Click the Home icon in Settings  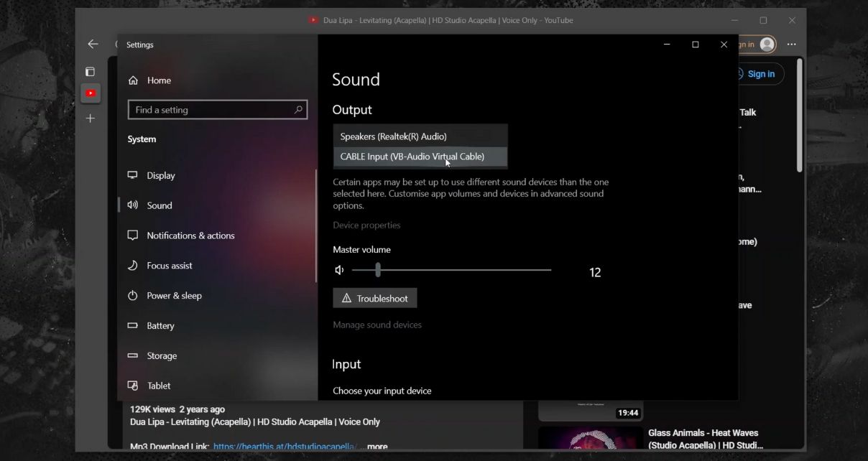click(x=133, y=80)
